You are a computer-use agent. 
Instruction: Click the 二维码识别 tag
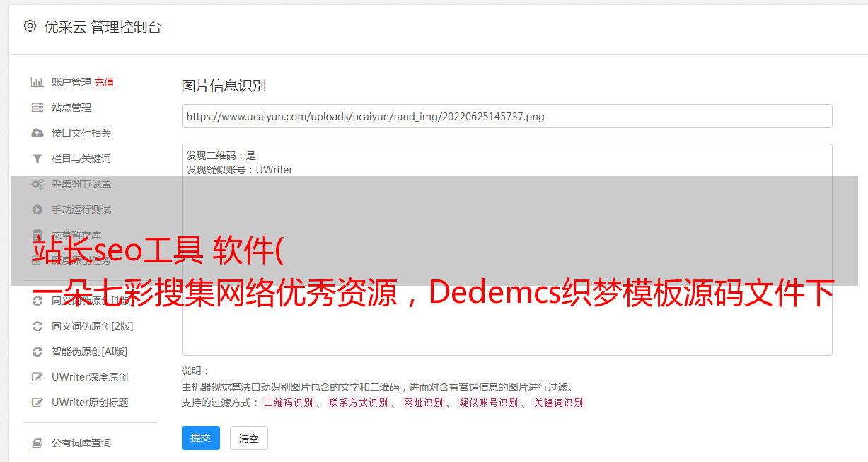(x=288, y=403)
